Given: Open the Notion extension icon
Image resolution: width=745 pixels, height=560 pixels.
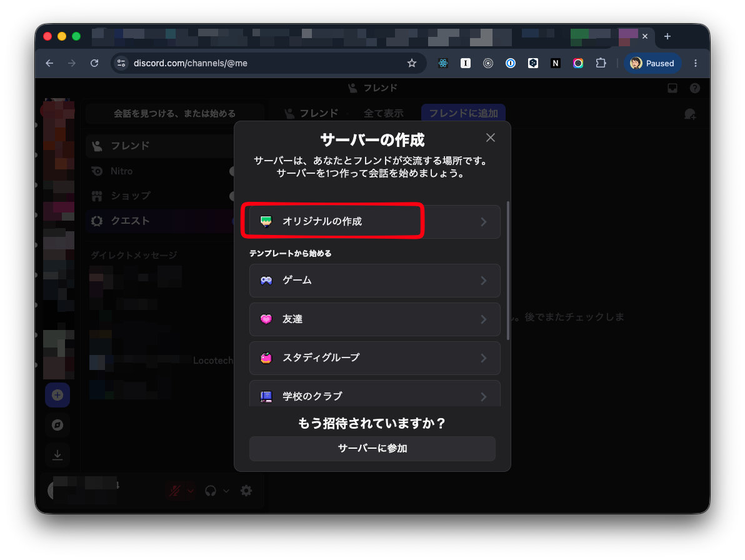Looking at the screenshot, I should pos(556,63).
